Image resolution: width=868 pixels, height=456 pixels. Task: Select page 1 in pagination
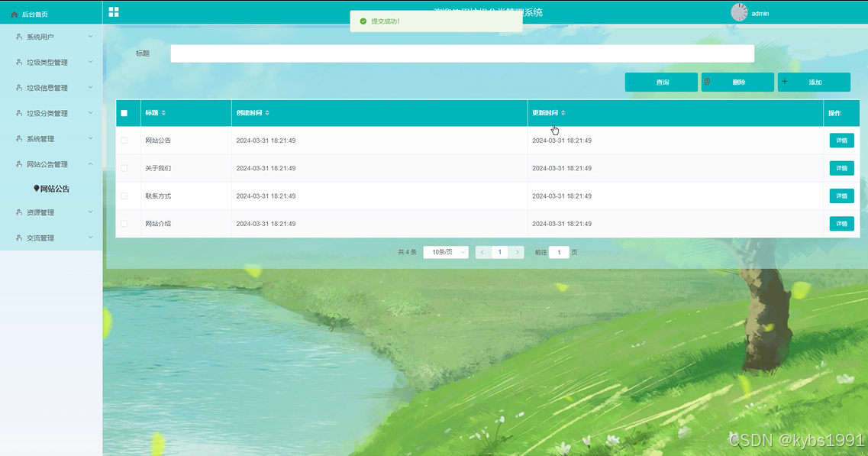(x=500, y=252)
